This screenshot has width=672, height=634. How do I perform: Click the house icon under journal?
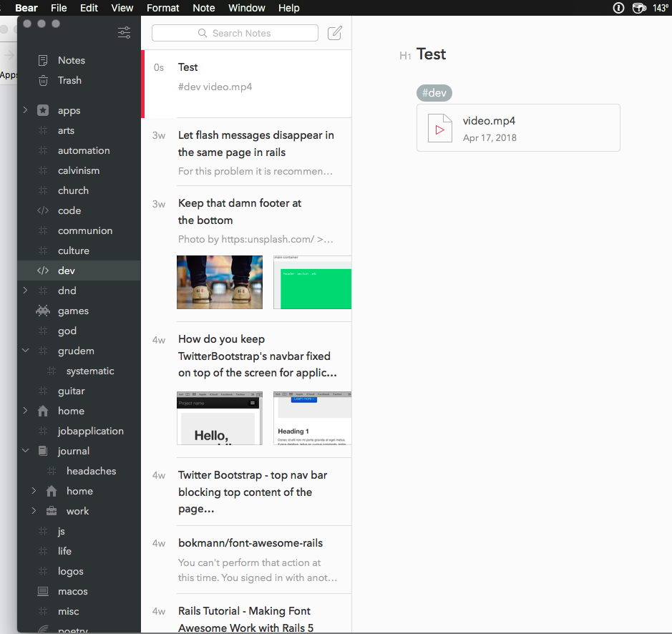[x=52, y=492]
